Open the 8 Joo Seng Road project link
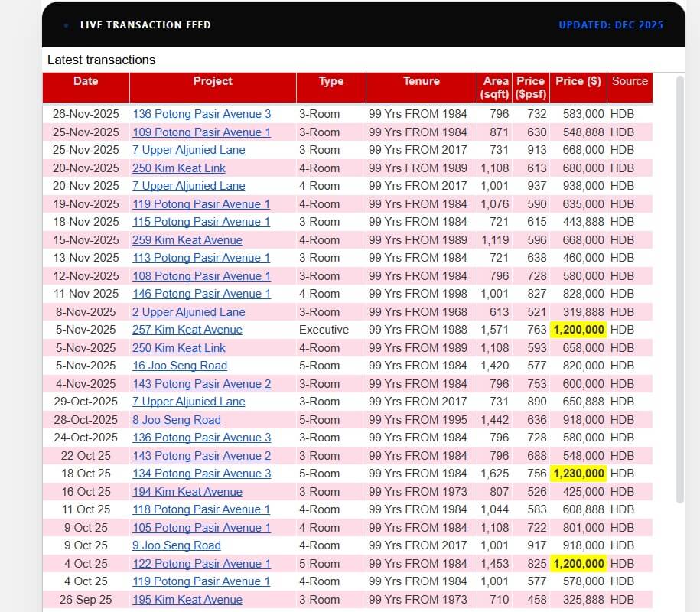 pyautogui.click(x=175, y=420)
